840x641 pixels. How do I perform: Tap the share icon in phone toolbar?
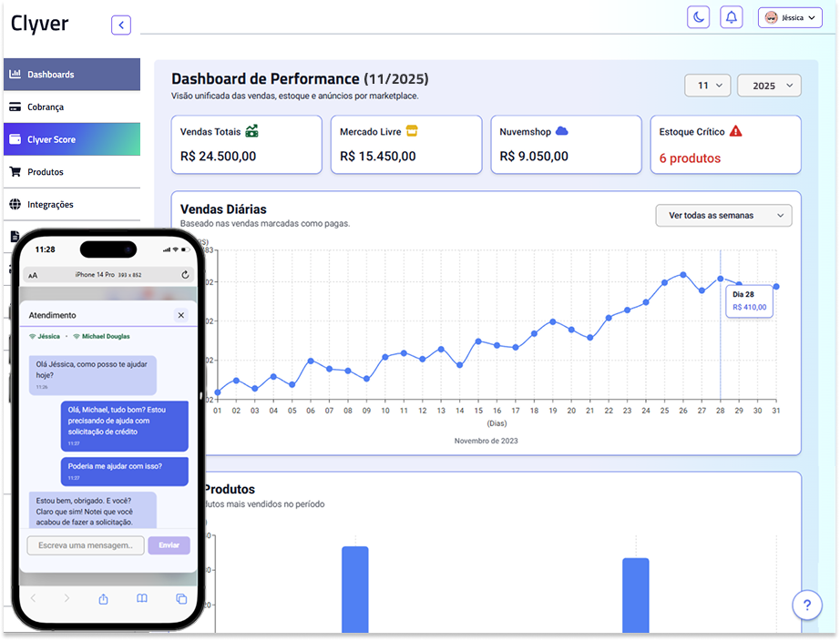103,598
